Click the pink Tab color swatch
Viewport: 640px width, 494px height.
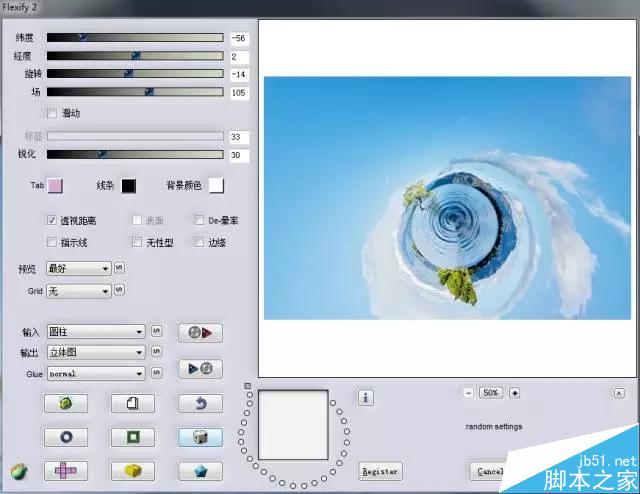point(55,186)
